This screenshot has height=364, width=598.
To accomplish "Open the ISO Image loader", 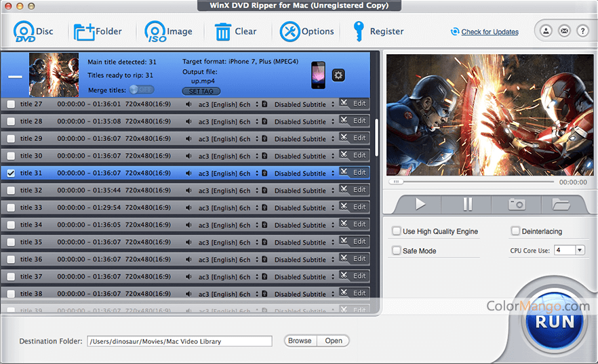I will (x=155, y=31).
